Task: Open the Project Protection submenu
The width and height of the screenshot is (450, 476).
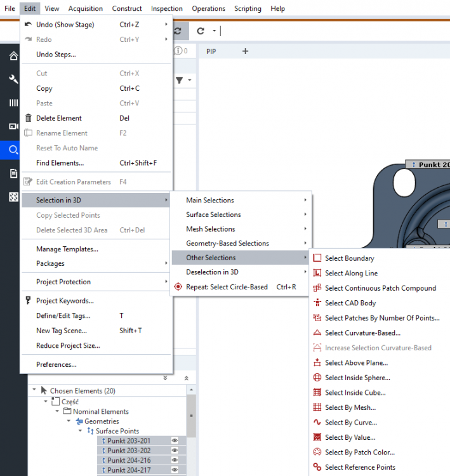Action: point(96,282)
